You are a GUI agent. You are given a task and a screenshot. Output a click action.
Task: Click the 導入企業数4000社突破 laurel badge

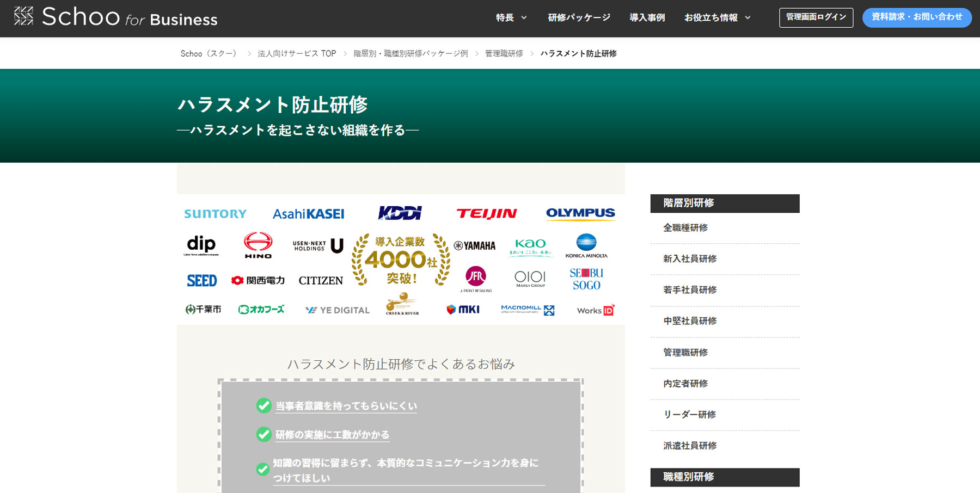coord(401,260)
